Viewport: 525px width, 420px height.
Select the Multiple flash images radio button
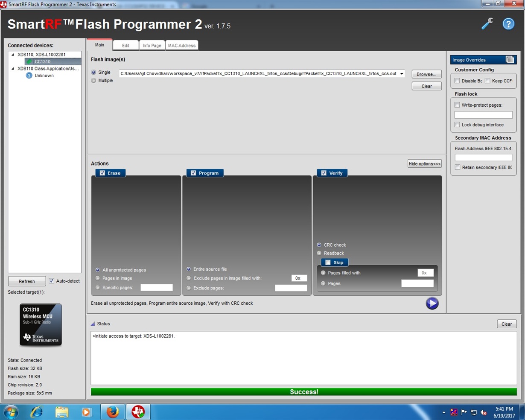(x=93, y=81)
